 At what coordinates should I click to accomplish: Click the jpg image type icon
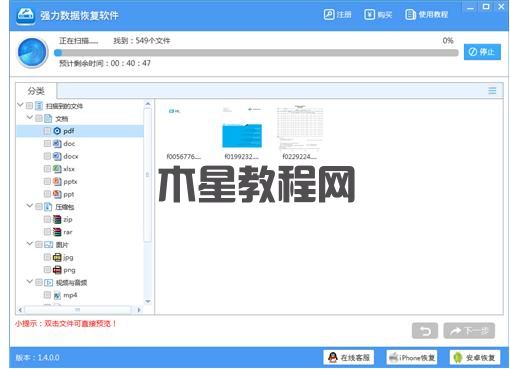(57, 257)
